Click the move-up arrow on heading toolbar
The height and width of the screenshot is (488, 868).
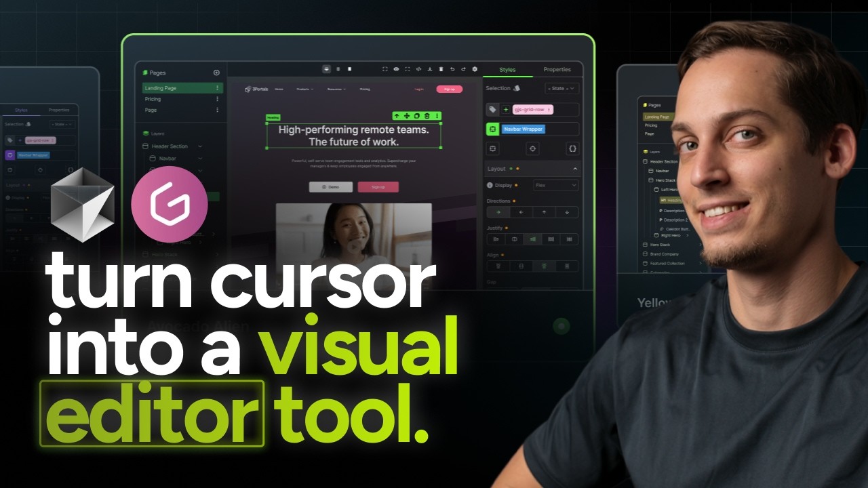click(x=397, y=116)
